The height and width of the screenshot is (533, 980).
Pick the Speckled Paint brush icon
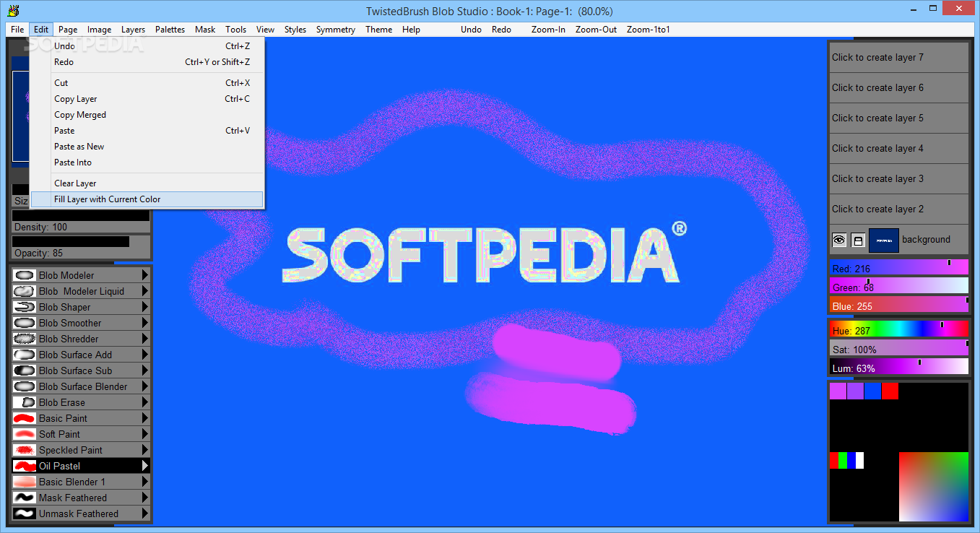pos(25,450)
